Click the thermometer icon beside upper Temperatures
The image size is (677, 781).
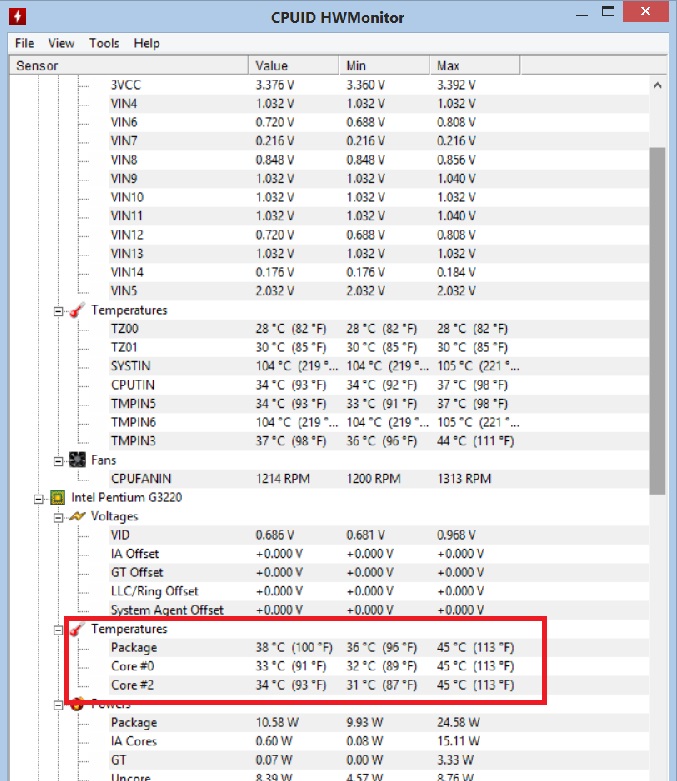pyautogui.click(x=77, y=310)
